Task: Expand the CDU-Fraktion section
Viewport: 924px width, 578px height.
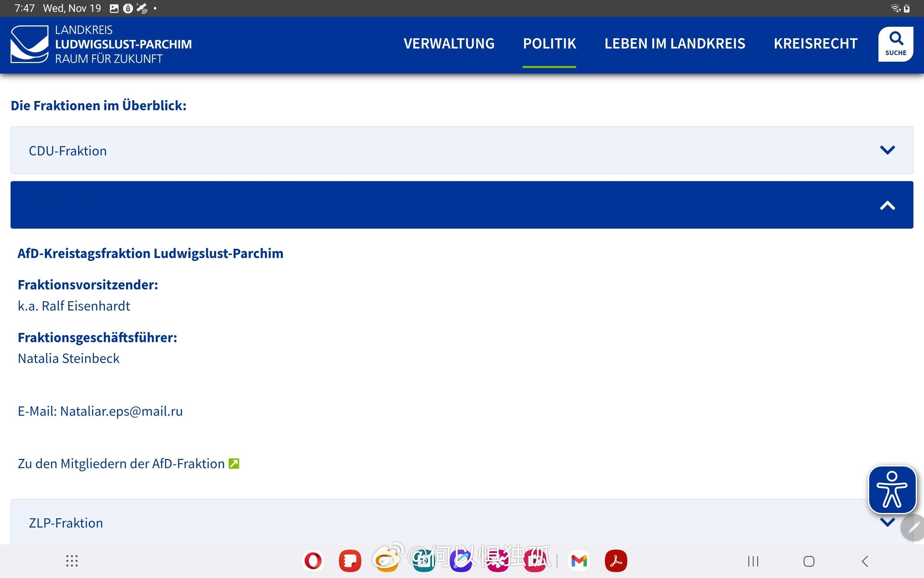Action: click(462, 150)
